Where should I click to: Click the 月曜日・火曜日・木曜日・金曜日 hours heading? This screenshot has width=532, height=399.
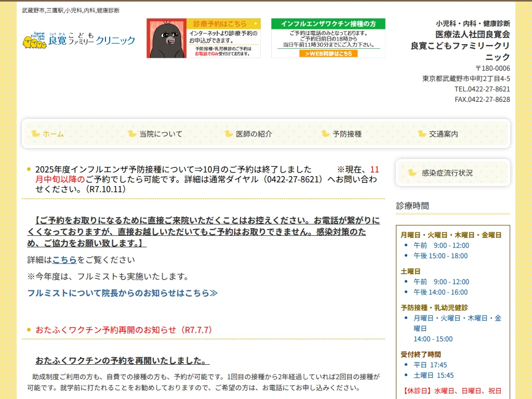[x=451, y=235]
